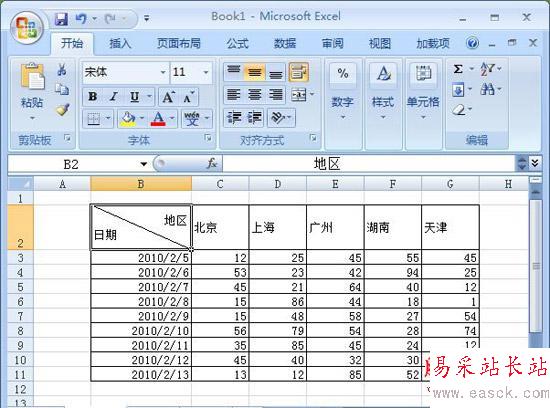
Task: Toggle Wrap Text button
Action: (299, 72)
